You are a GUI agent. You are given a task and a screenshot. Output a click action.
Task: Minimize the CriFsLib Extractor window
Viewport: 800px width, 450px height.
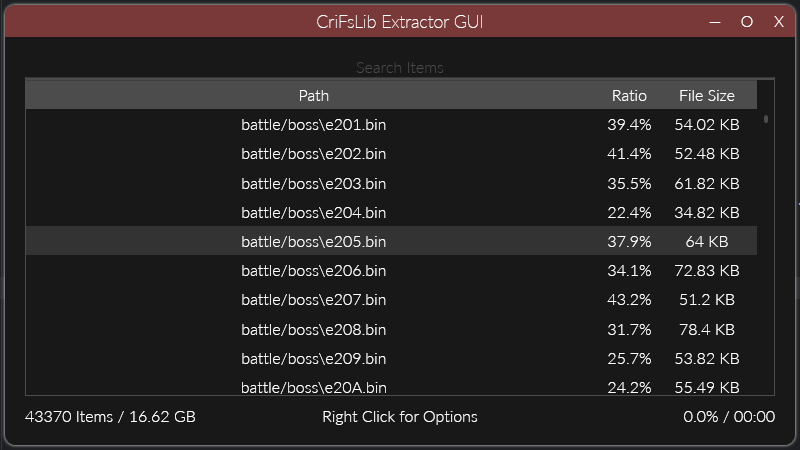coord(715,22)
